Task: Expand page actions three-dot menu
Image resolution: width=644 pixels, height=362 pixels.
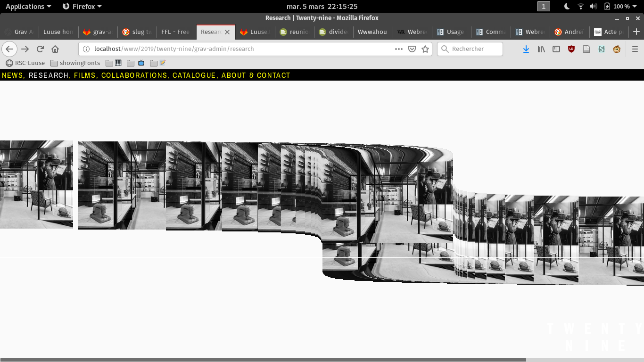Action: click(399, 49)
